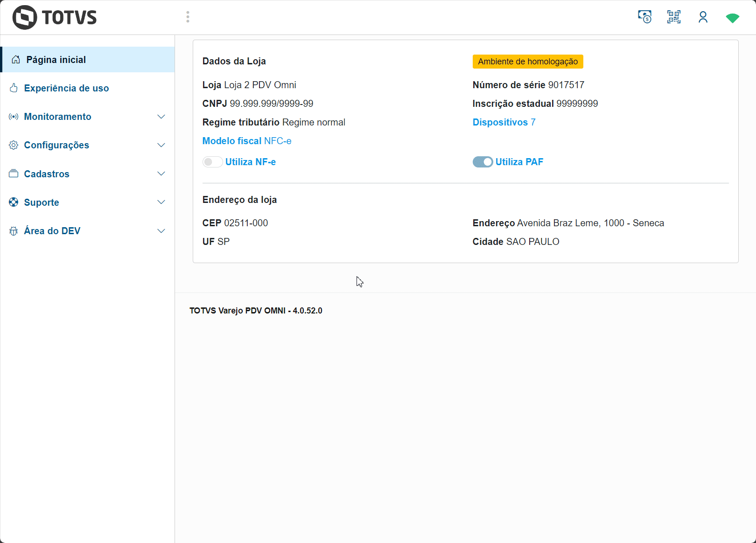Viewport: 756px width, 543px height.
Task: Click the Ambiente de homologação badge
Action: [x=527, y=62]
